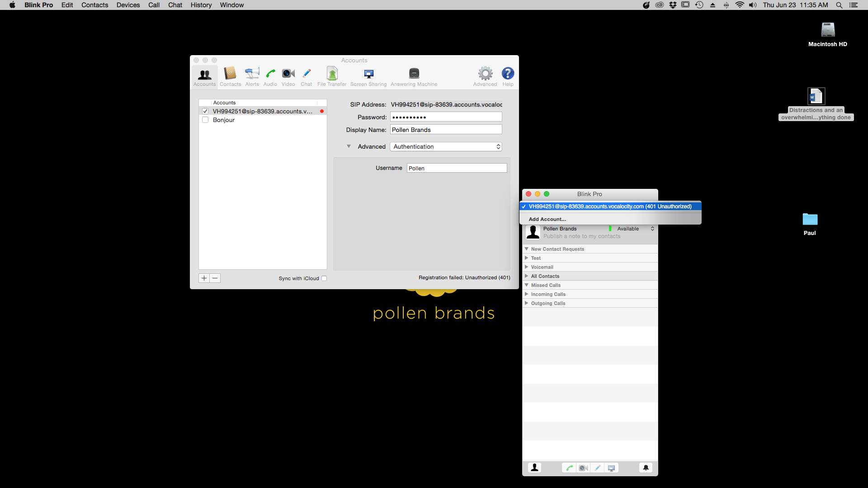Open the Window menu

[232, 5]
